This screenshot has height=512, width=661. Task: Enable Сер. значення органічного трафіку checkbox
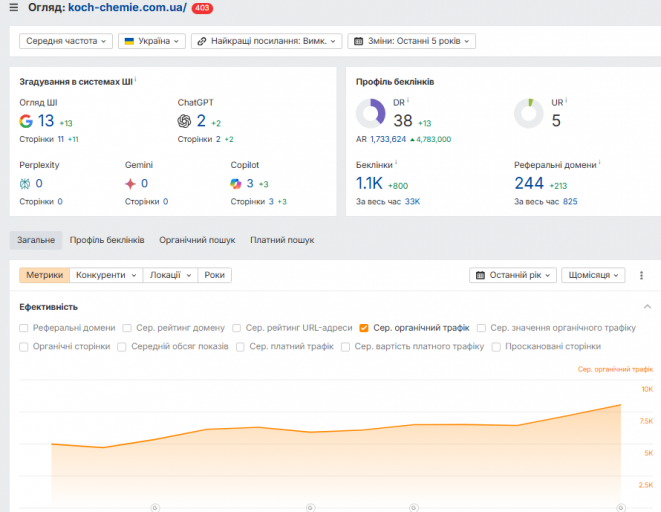pyautogui.click(x=481, y=328)
